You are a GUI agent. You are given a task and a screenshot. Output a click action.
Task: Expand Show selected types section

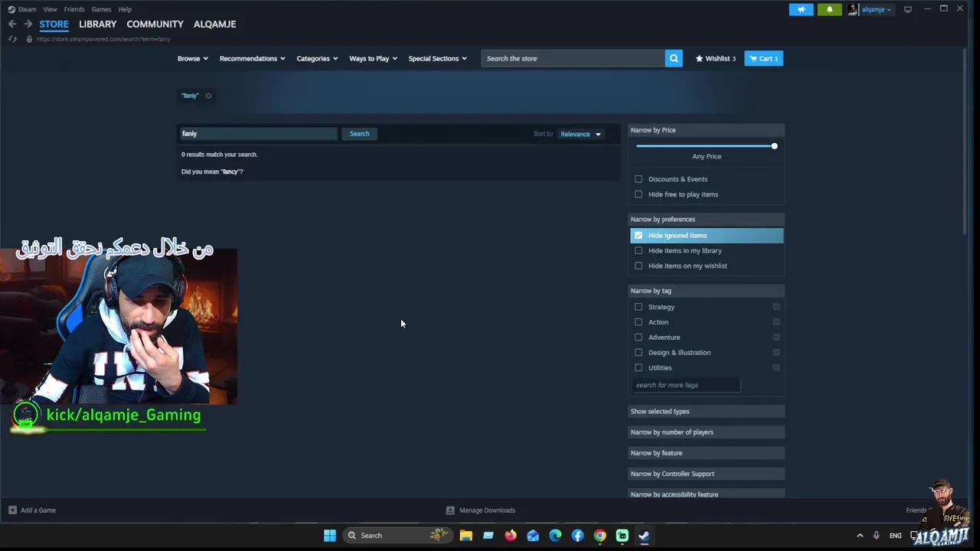706,412
